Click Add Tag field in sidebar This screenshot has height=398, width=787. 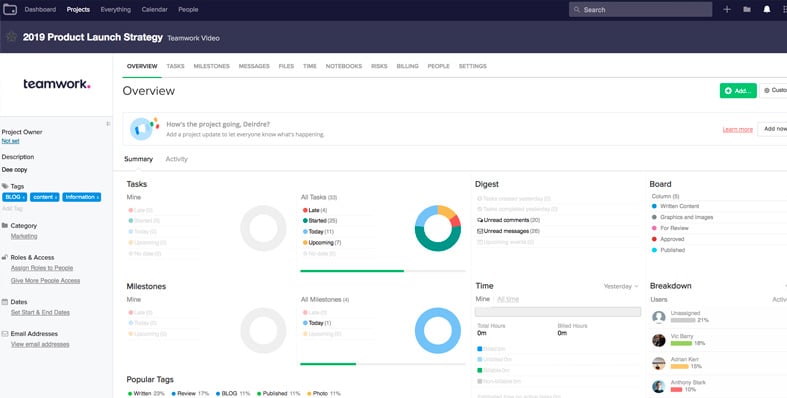12,208
